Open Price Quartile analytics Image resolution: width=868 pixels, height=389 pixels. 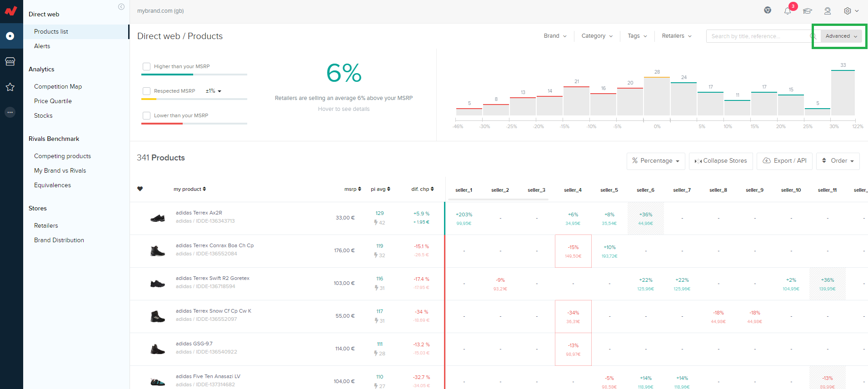click(53, 101)
